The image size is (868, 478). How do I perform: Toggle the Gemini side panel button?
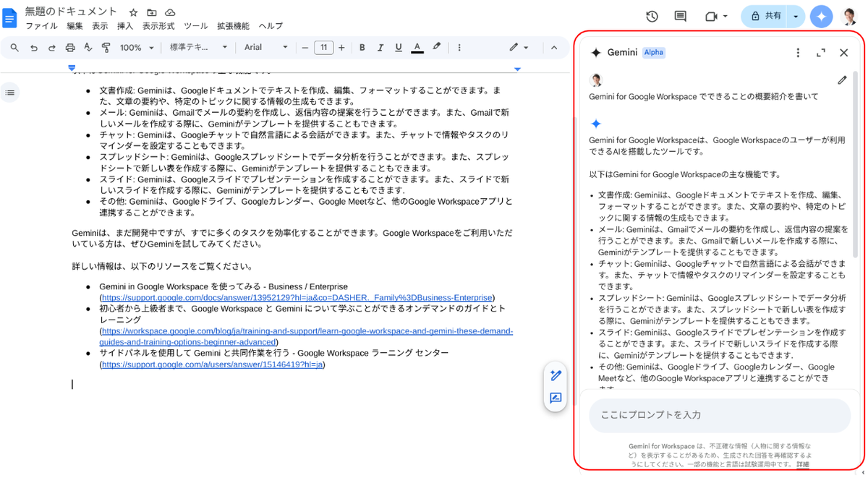pyautogui.click(x=821, y=16)
